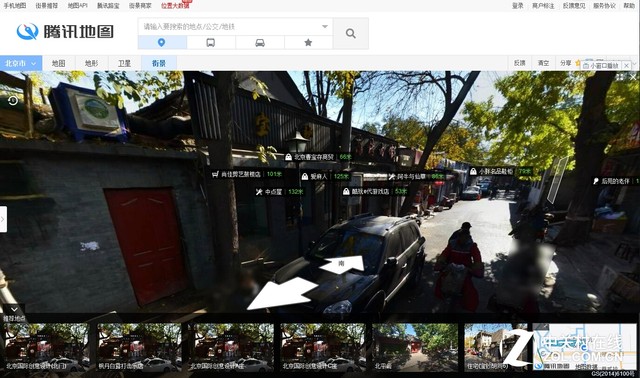Switch to the 卫星 satellite view
Image resolution: width=640 pixels, height=378 pixels.
124,63
